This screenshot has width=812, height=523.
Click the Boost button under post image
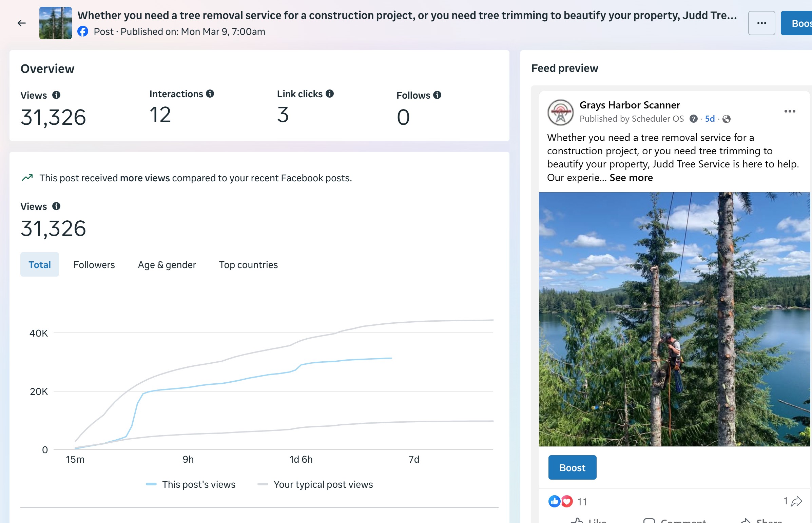[x=572, y=468]
